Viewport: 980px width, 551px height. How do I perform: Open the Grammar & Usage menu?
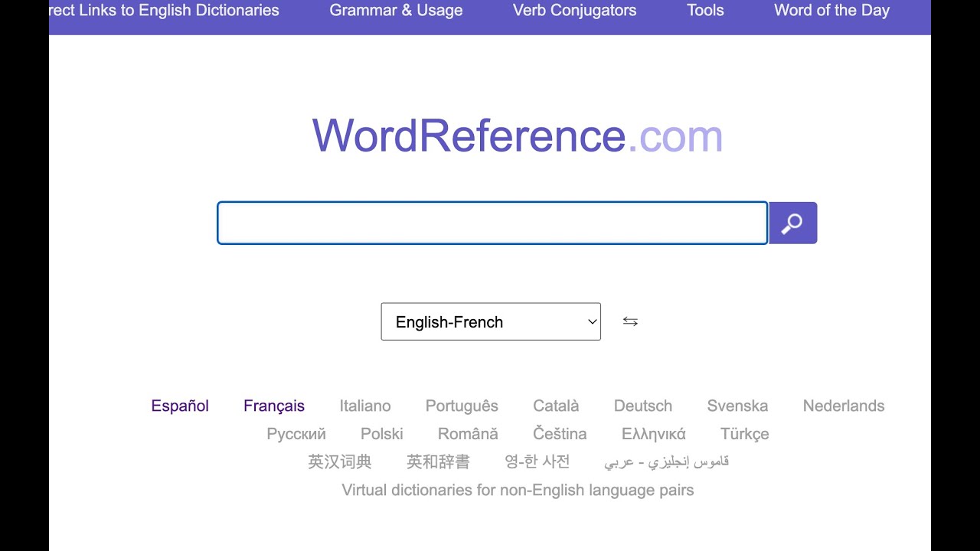click(x=396, y=11)
